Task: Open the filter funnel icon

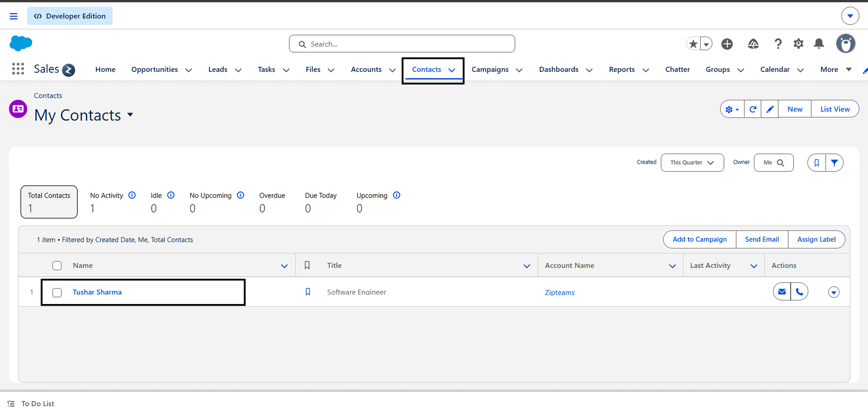Action: (x=834, y=163)
